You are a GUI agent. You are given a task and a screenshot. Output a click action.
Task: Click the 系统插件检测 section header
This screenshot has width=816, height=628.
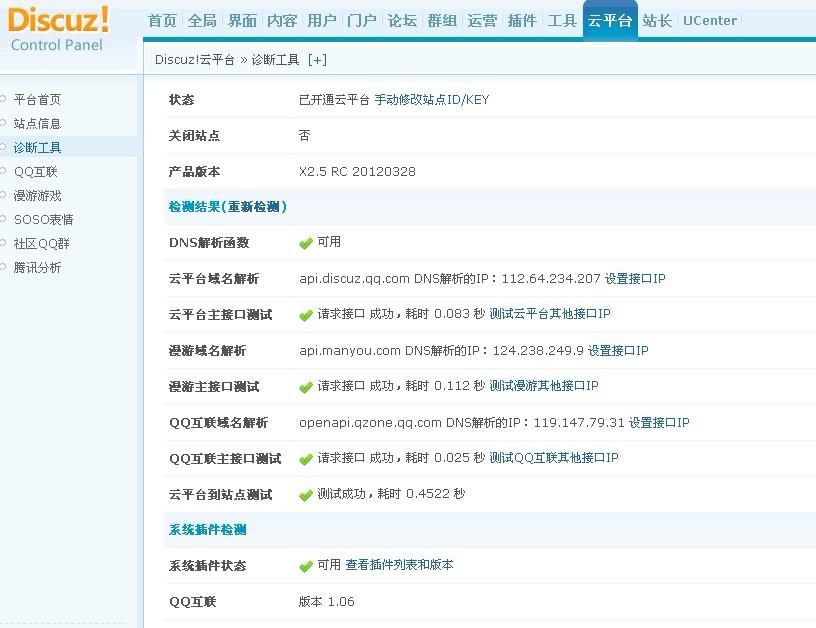(x=208, y=530)
